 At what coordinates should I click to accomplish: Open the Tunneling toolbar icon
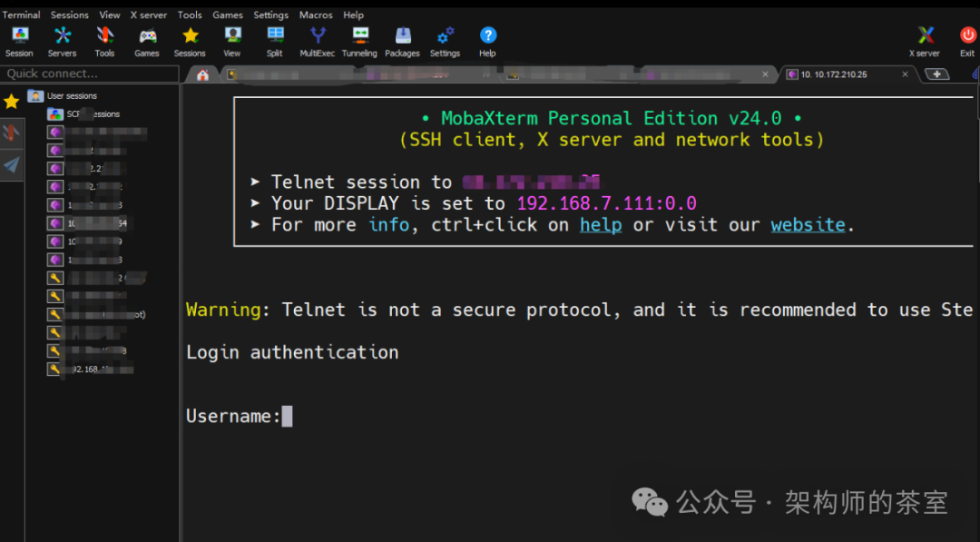(x=359, y=40)
